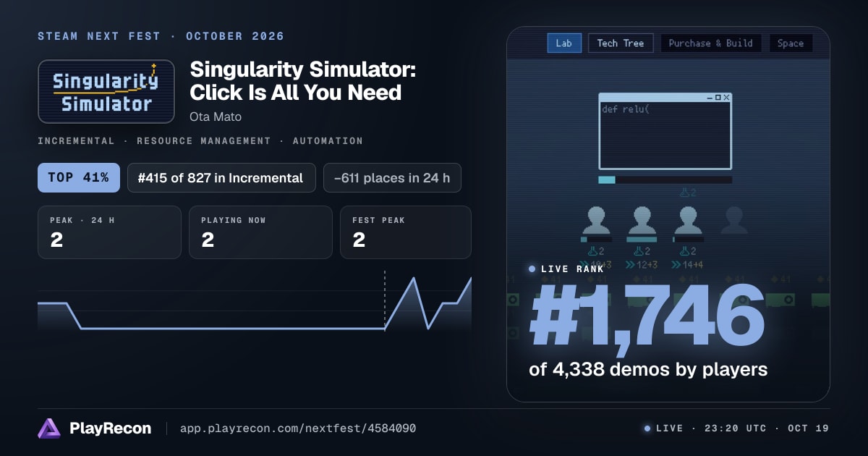868x456 pixels.
Task: Open the app.playrecon.com/nextfest/4584090 link
Action: click(297, 428)
